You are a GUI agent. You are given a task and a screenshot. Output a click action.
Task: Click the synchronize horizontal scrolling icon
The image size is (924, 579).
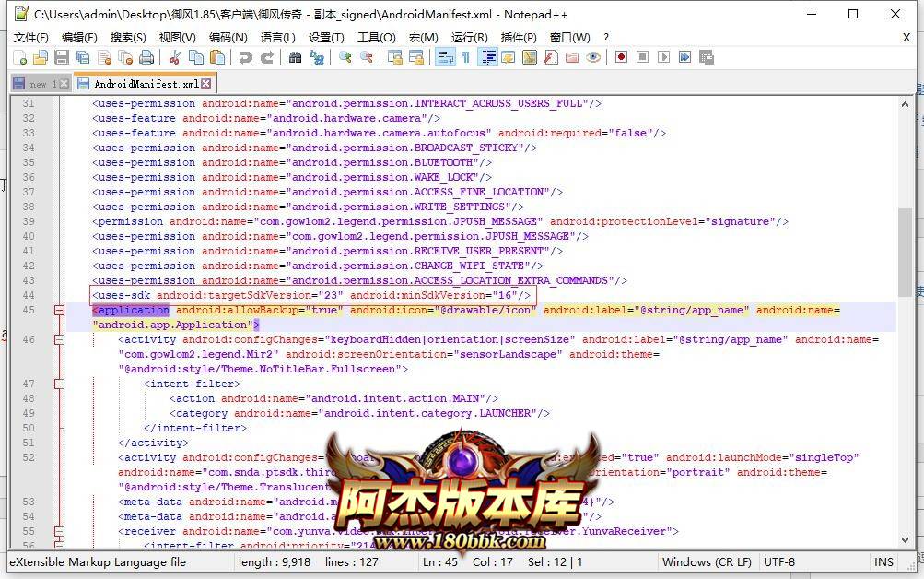click(416, 57)
